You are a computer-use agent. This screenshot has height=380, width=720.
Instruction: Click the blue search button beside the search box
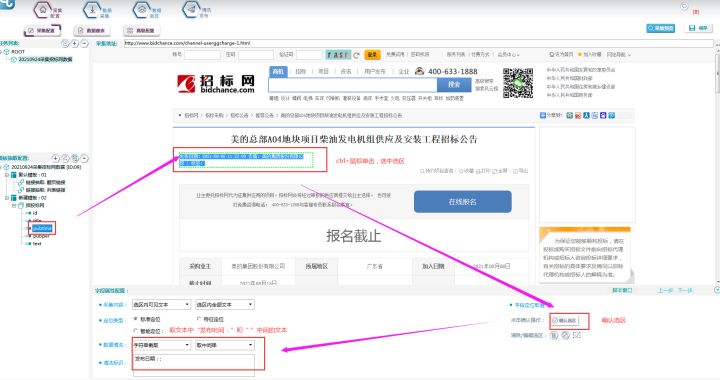[454, 84]
